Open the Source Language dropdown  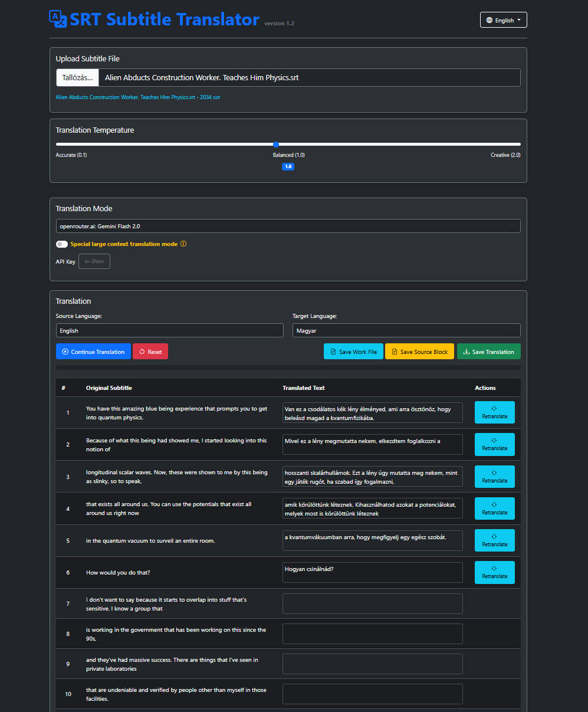pyautogui.click(x=169, y=331)
